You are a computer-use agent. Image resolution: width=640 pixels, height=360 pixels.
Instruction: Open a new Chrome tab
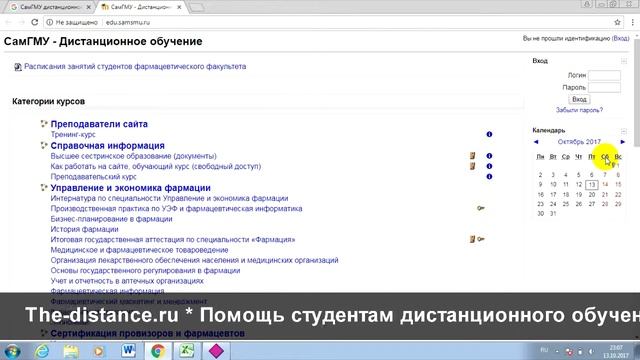point(197,7)
